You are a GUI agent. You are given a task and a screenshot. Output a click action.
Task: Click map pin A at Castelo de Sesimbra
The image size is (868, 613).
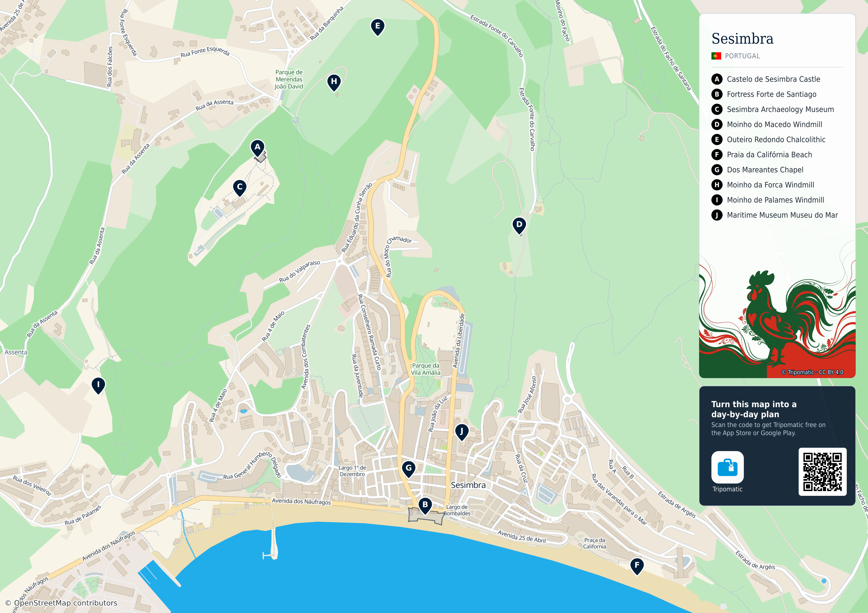tap(258, 148)
